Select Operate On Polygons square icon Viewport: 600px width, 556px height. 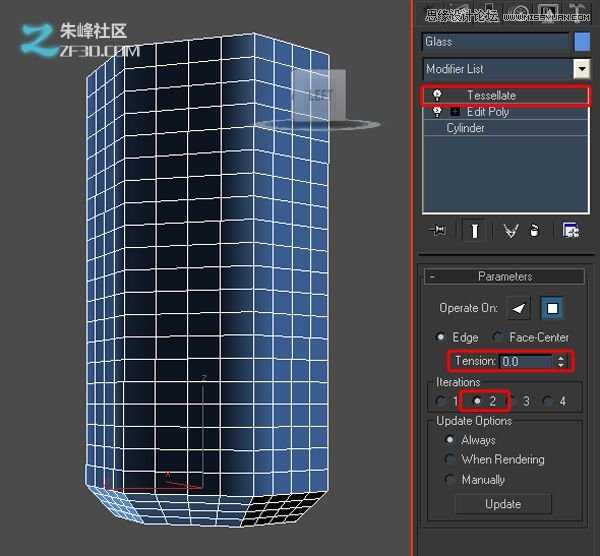click(552, 308)
